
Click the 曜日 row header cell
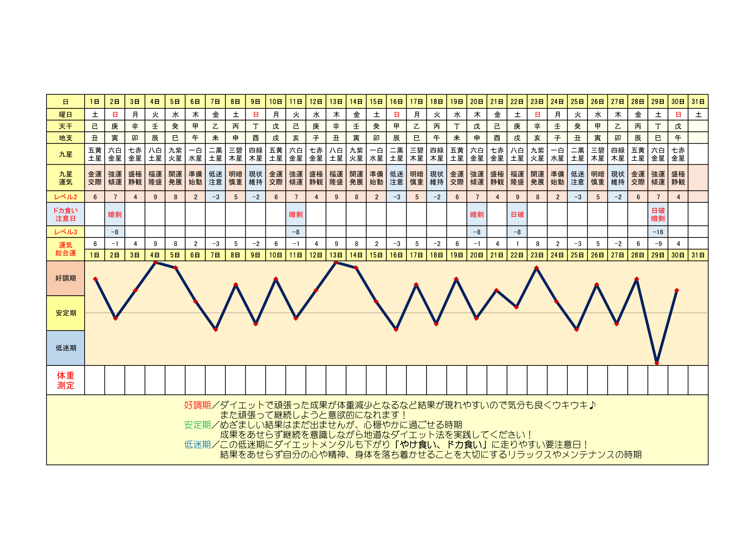(x=66, y=114)
